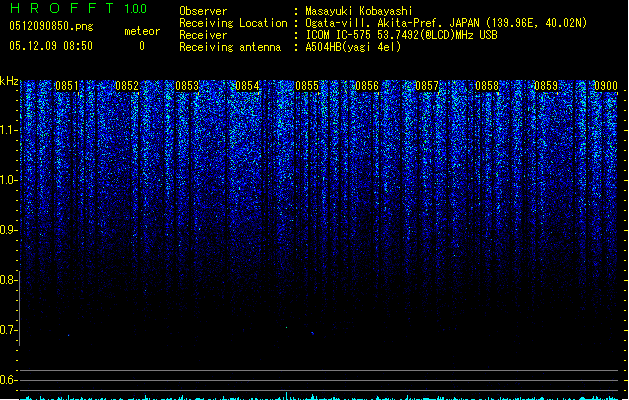
Task: Click the 0856 time marker
Action: click(367, 86)
